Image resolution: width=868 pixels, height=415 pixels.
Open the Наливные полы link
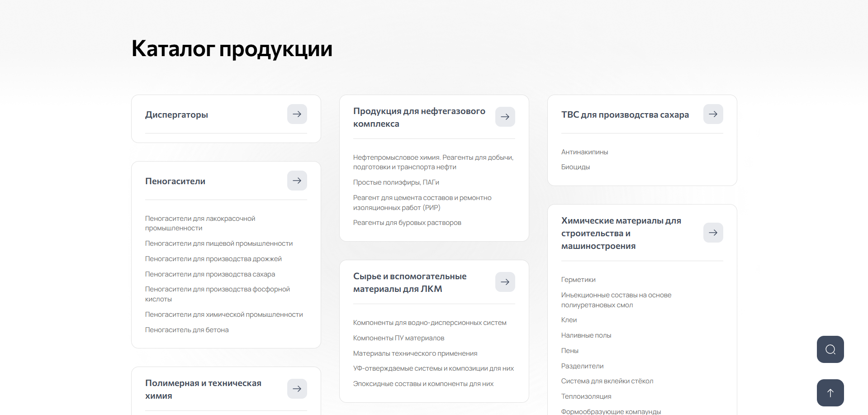pos(586,335)
